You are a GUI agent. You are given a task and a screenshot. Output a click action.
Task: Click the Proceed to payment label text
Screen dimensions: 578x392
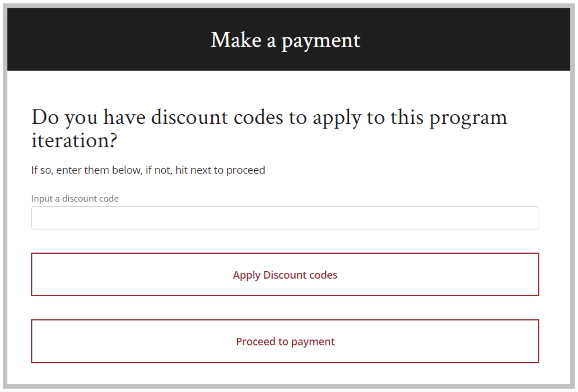(x=285, y=342)
